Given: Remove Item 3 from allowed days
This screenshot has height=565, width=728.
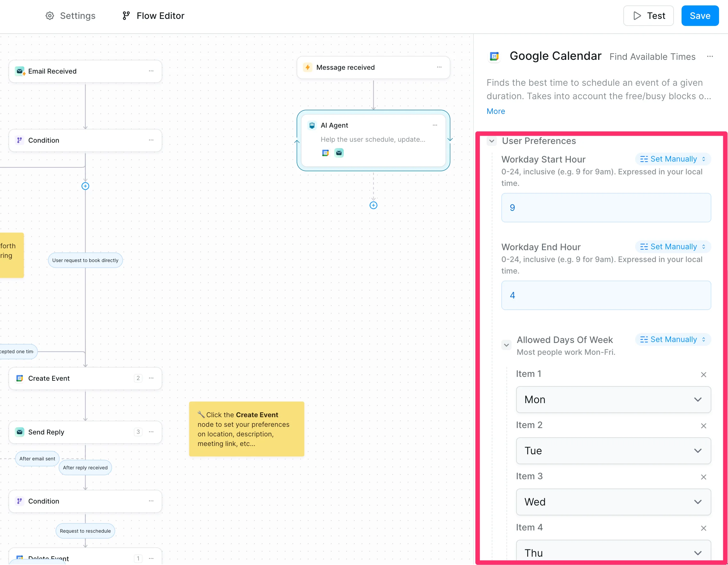Looking at the screenshot, I should (703, 477).
